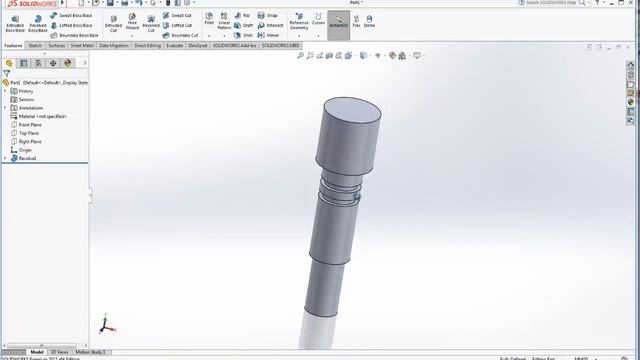Expand the History tree node
This screenshot has height=360, width=640.
click(5, 91)
